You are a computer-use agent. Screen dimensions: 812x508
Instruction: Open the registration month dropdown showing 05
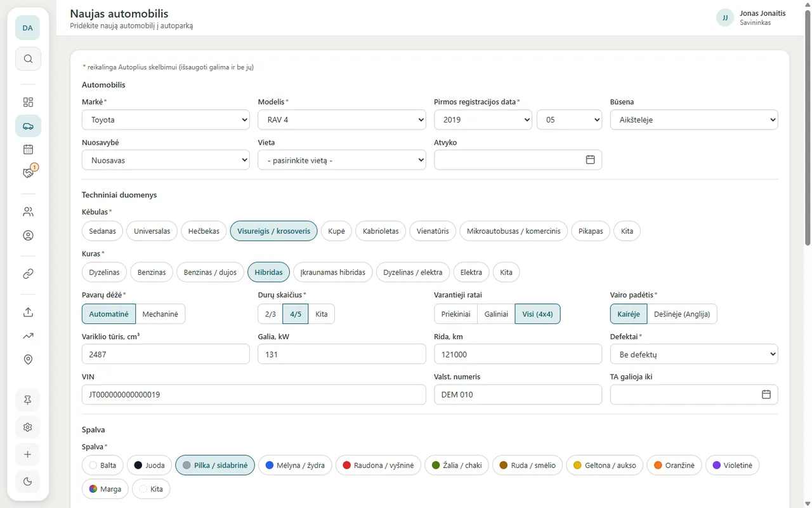570,119
